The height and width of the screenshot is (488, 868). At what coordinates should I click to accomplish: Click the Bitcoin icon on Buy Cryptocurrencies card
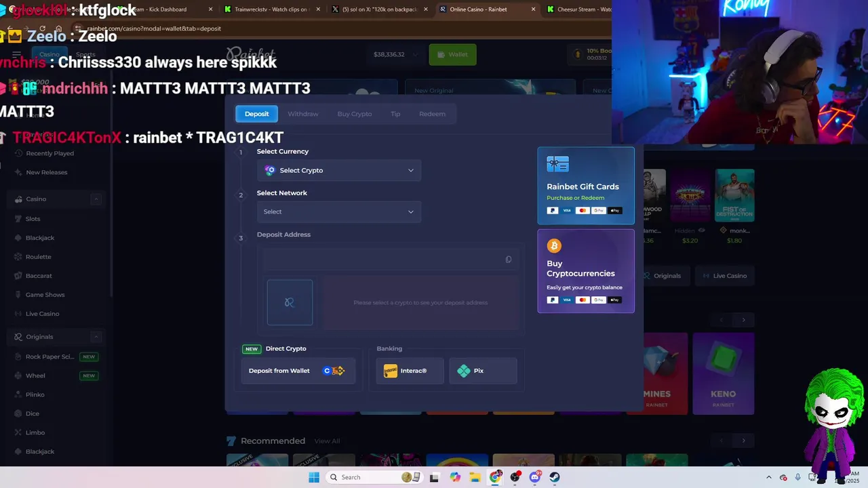coord(554,245)
